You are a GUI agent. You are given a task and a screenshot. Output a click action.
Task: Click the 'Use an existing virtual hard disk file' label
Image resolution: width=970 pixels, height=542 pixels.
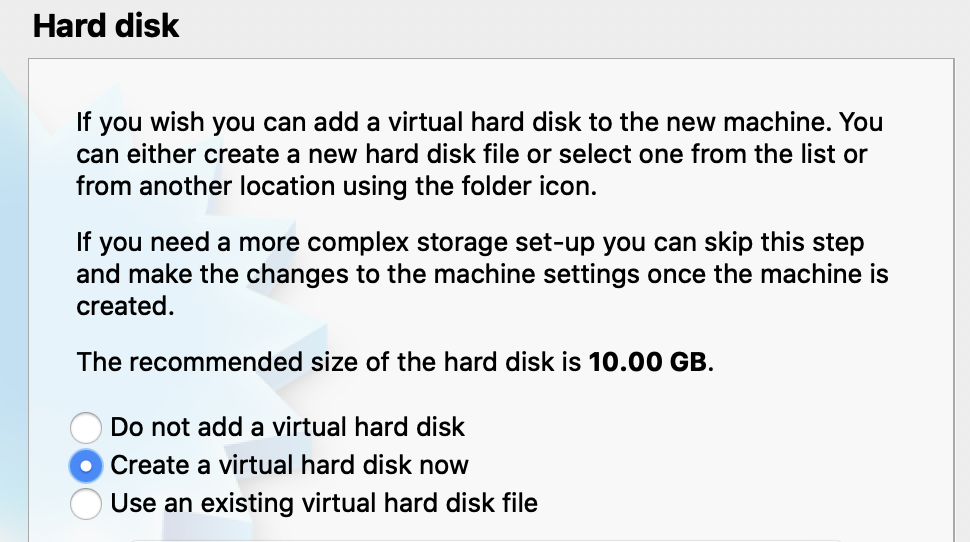pyautogui.click(x=324, y=503)
